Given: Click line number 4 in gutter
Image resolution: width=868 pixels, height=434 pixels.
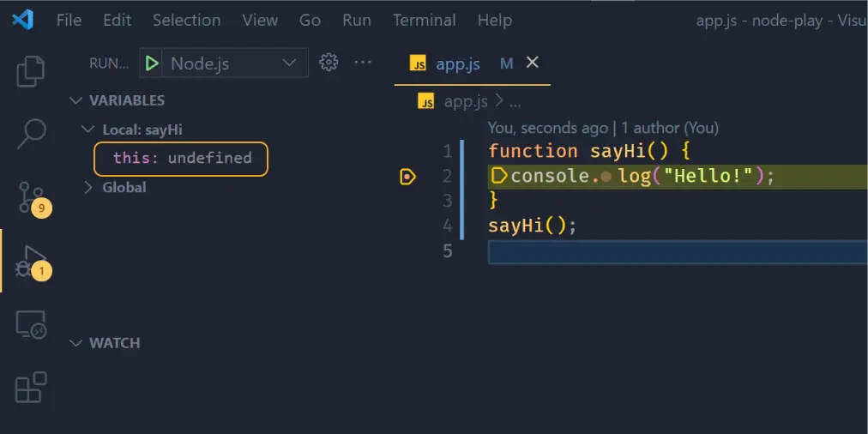Looking at the screenshot, I should (447, 226).
